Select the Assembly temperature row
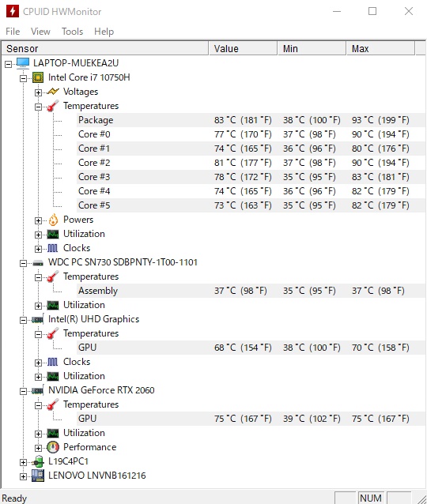 [x=251, y=291]
